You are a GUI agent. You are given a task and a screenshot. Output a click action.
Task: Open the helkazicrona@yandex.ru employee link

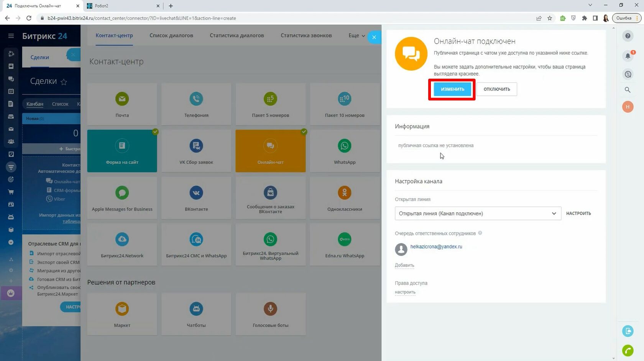436,247
